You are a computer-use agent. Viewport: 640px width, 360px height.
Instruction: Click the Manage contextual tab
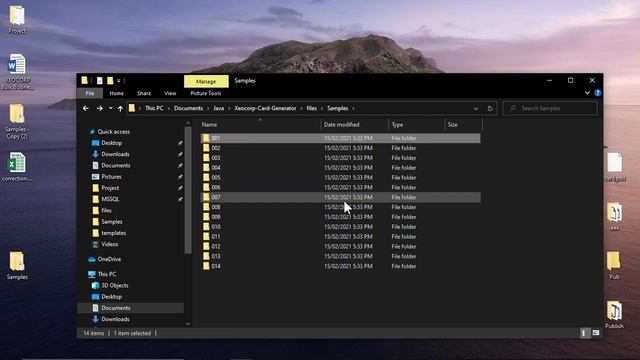(206, 82)
